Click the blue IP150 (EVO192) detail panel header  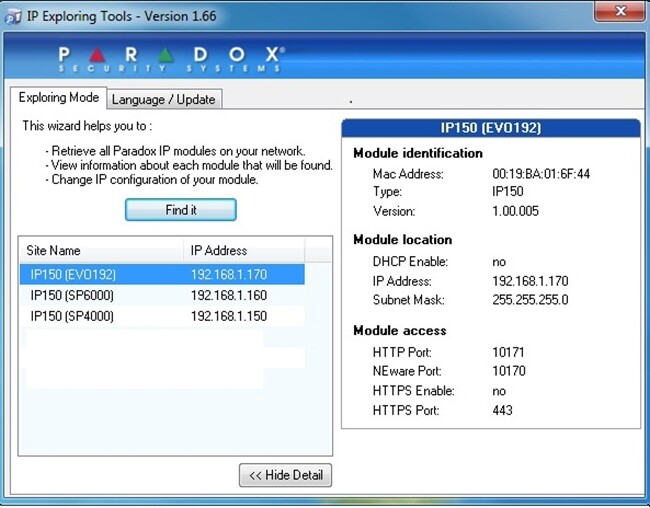tap(491, 128)
